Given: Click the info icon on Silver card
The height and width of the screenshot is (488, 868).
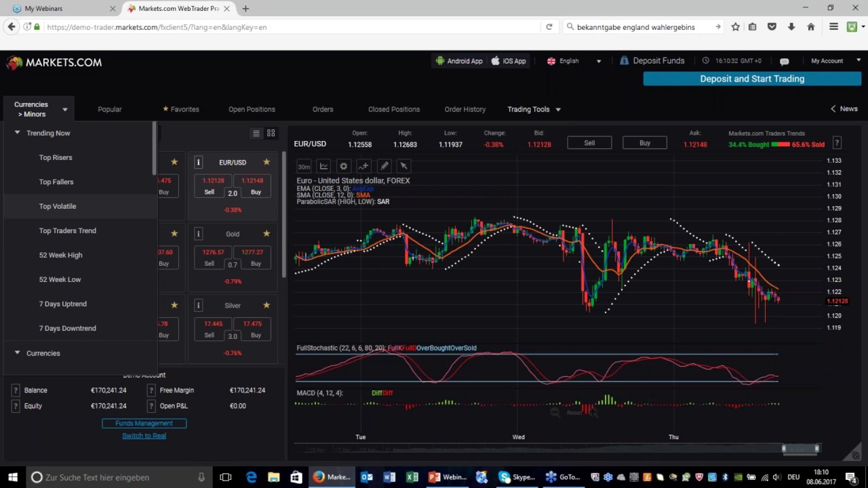Looking at the screenshot, I should [199, 306].
